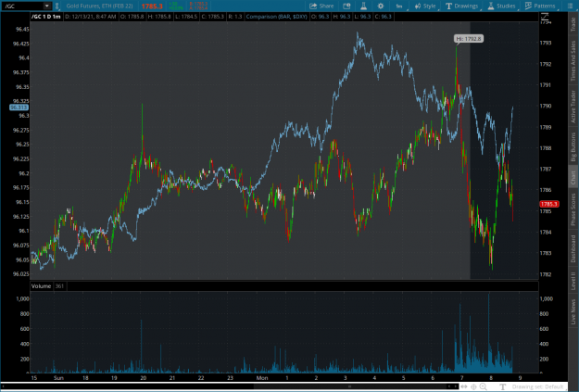This screenshot has height=392, width=579.
Task: Click the scrollbar right arrow
Action: pos(456,386)
